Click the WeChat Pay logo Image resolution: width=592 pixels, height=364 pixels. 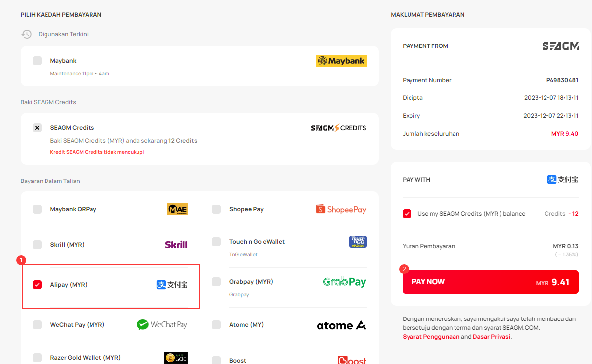pyautogui.click(x=162, y=325)
